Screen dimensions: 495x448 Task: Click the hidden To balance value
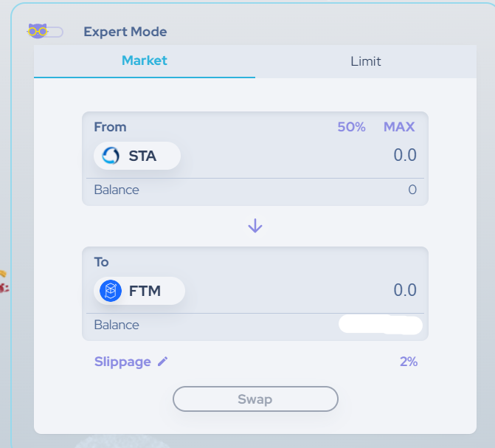[x=380, y=325]
